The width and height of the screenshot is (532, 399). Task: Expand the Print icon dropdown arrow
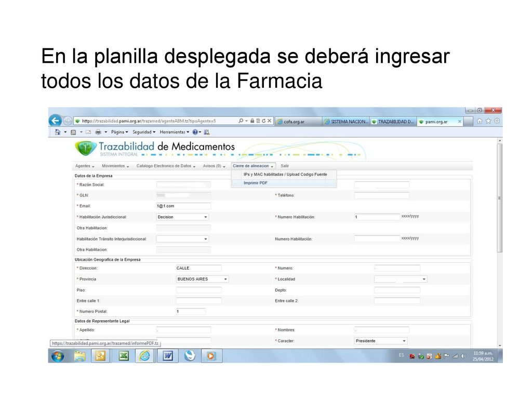(x=105, y=132)
